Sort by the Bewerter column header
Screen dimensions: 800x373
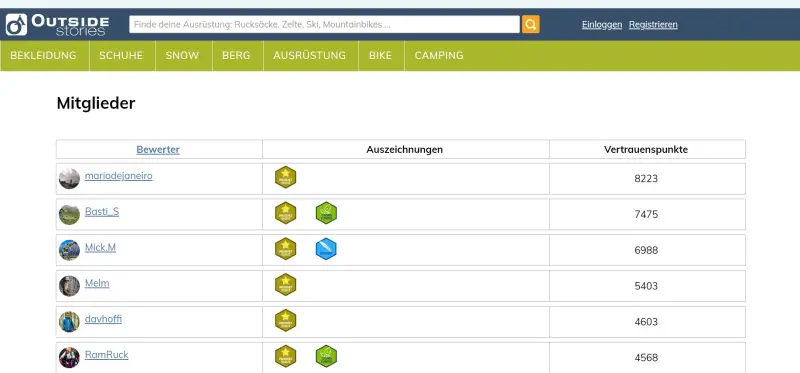pos(158,150)
